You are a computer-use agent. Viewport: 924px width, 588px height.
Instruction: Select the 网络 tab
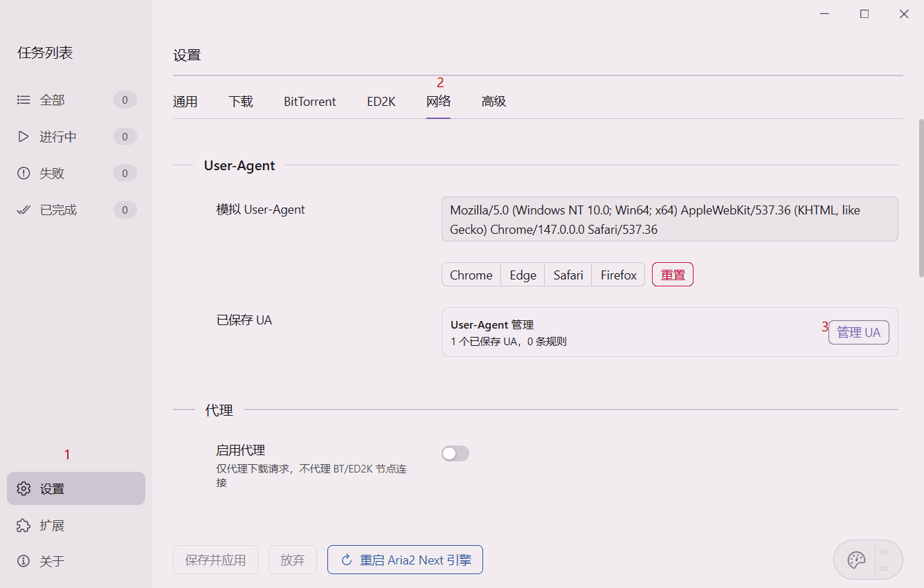(439, 102)
